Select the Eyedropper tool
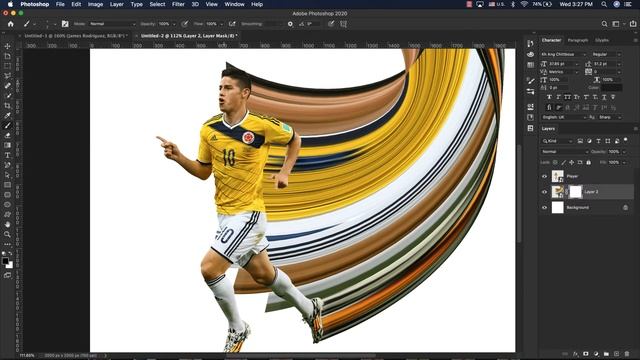The height and width of the screenshot is (360, 640). click(7, 116)
